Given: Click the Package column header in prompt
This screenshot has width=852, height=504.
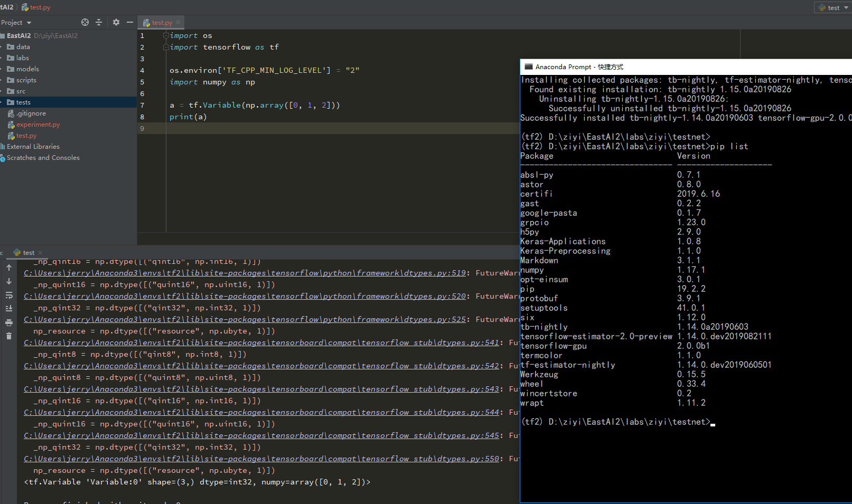Looking at the screenshot, I should [537, 156].
